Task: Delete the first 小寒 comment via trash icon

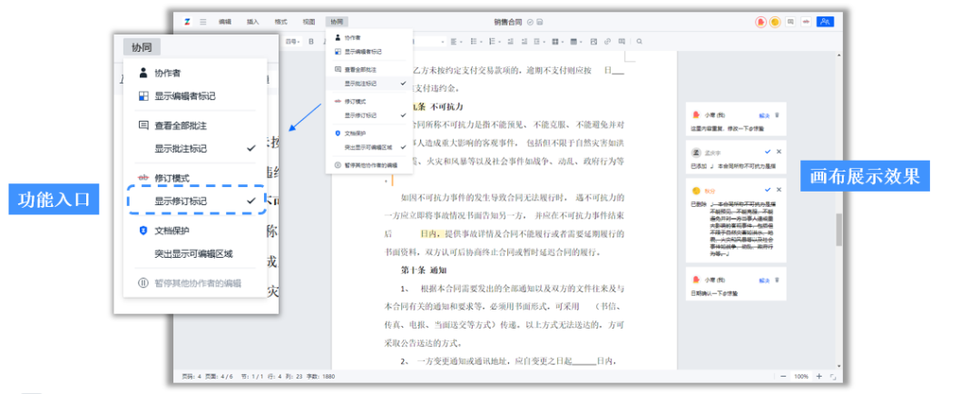Action: click(778, 115)
